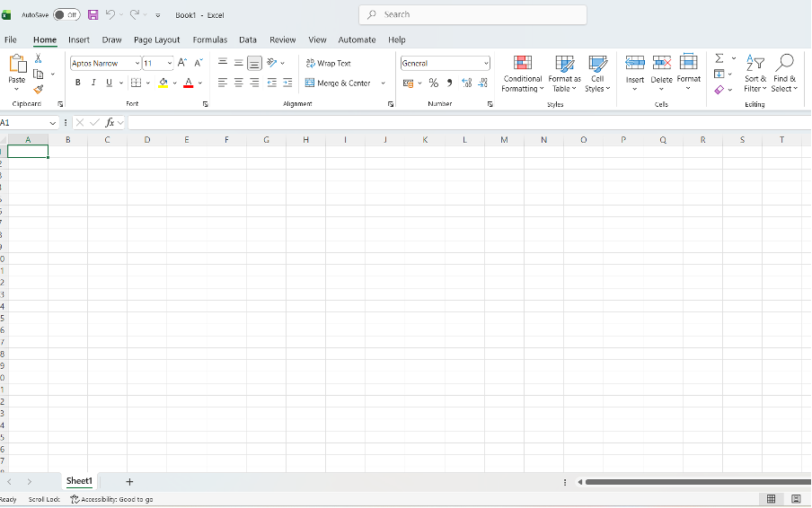Click the Orientation text angle icon
Viewport: 812px width, 508px height.
point(272,63)
